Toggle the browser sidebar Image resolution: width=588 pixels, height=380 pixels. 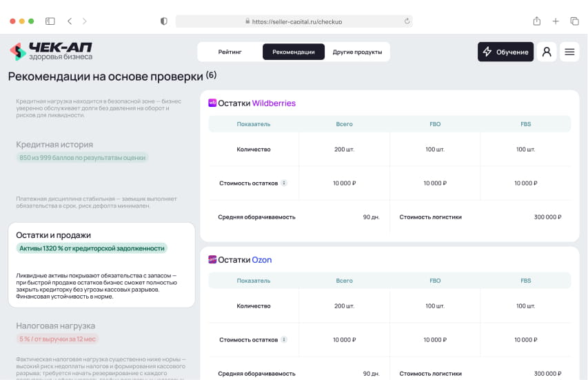(50, 21)
